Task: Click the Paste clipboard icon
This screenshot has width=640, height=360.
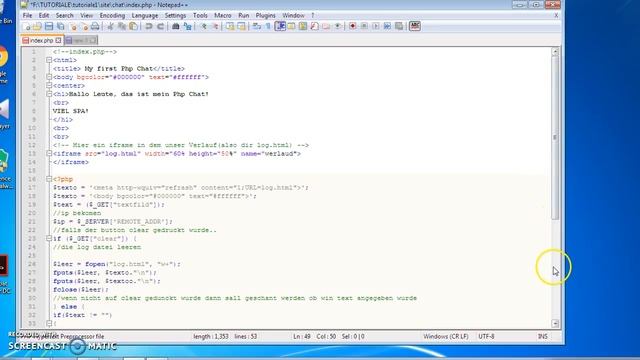Action: tap(133, 27)
